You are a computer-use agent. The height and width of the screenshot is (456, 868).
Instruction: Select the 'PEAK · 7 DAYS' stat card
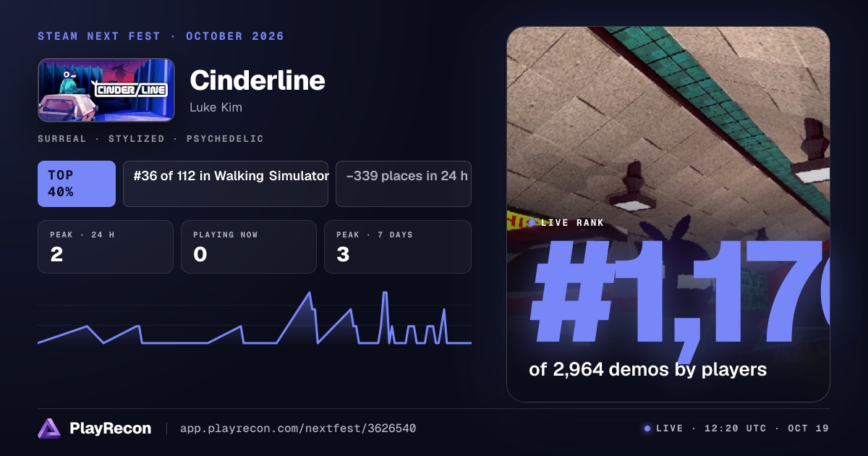pos(398,247)
